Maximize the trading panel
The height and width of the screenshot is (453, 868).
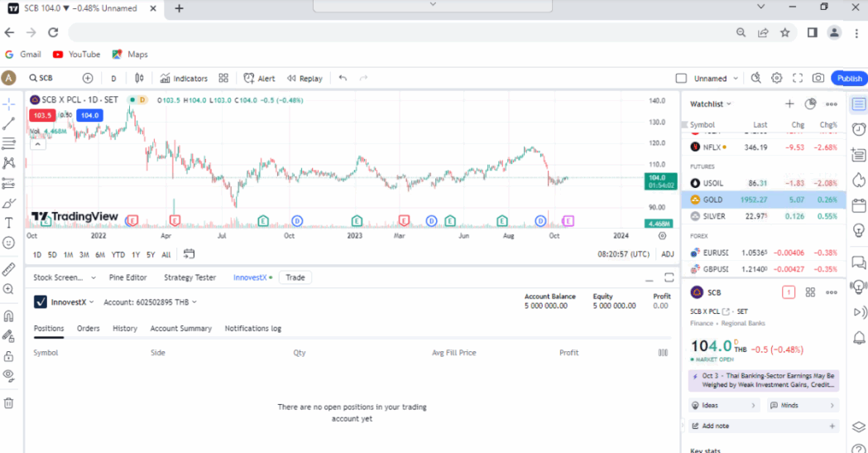[x=669, y=277]
